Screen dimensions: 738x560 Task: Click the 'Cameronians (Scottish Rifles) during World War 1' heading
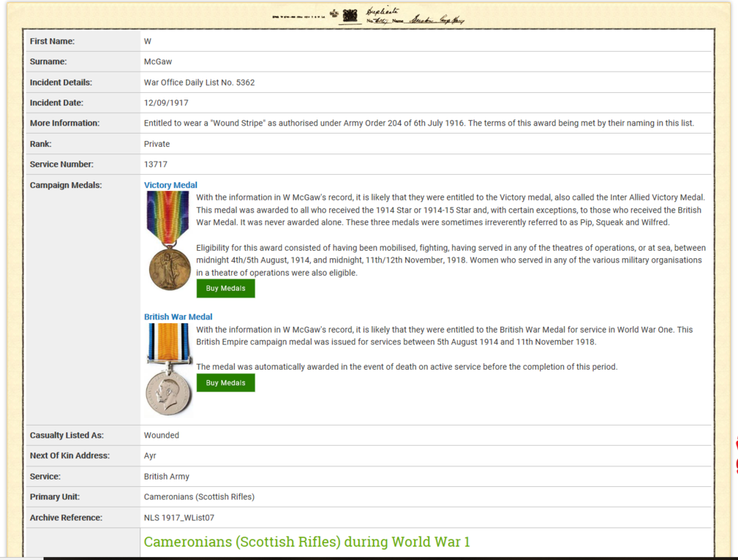pyautogui.click(x=307, y=542)
